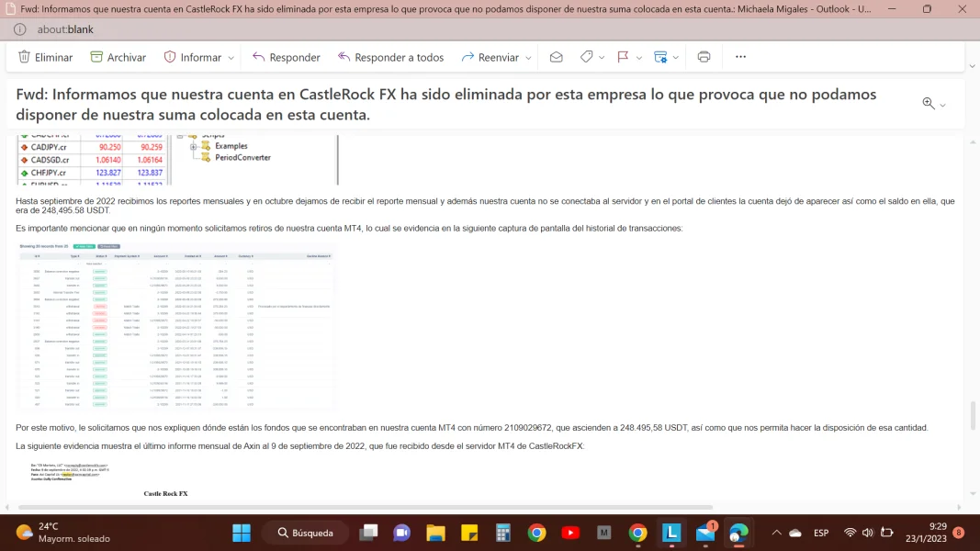Viewport: 980px width, 551px height.
Task: Click the Búsqueda taskbar search box
Action: (306, 533)
